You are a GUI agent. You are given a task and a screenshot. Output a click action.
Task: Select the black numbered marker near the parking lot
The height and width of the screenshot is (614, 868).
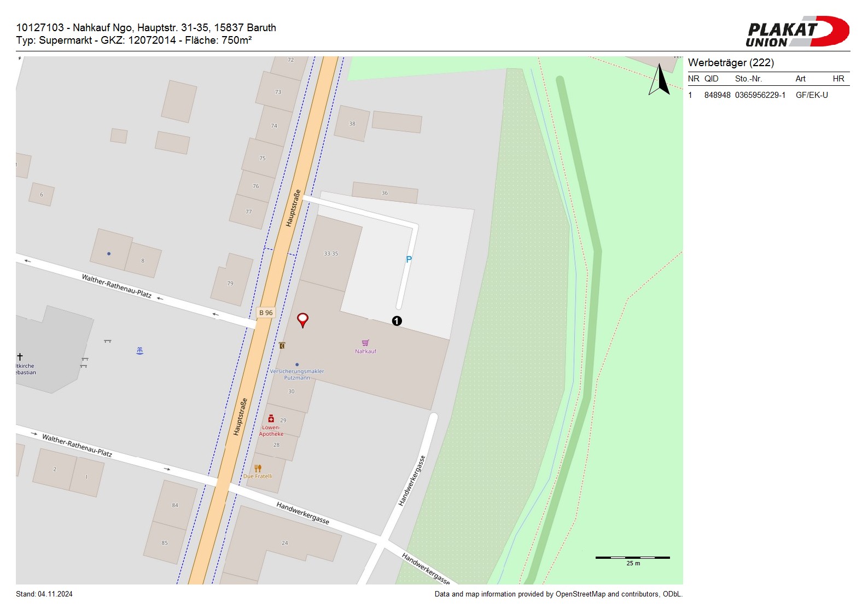pyautogui.click(x=397, y=321)
